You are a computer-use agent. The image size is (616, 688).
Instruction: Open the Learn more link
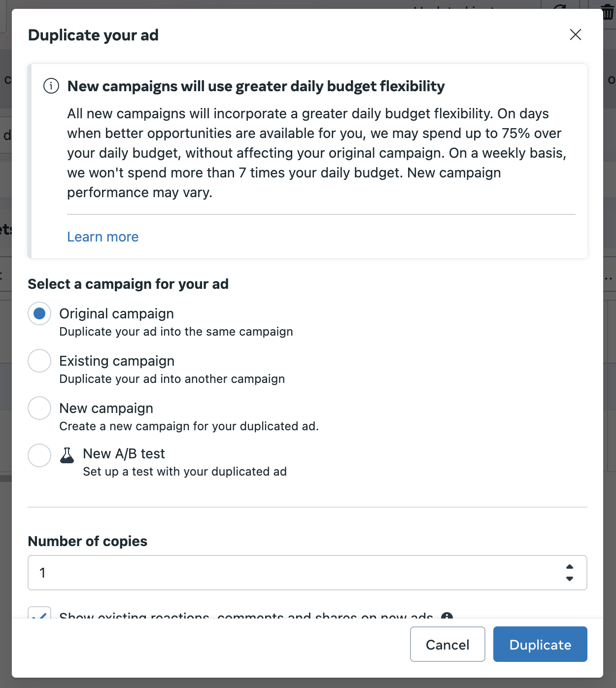click(x=103, y=237)
